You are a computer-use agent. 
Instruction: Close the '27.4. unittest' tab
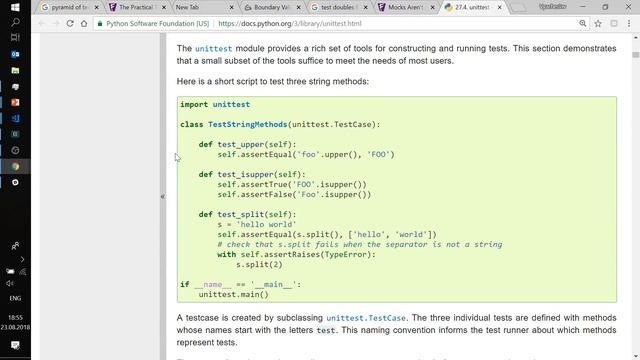click(500, 7)
